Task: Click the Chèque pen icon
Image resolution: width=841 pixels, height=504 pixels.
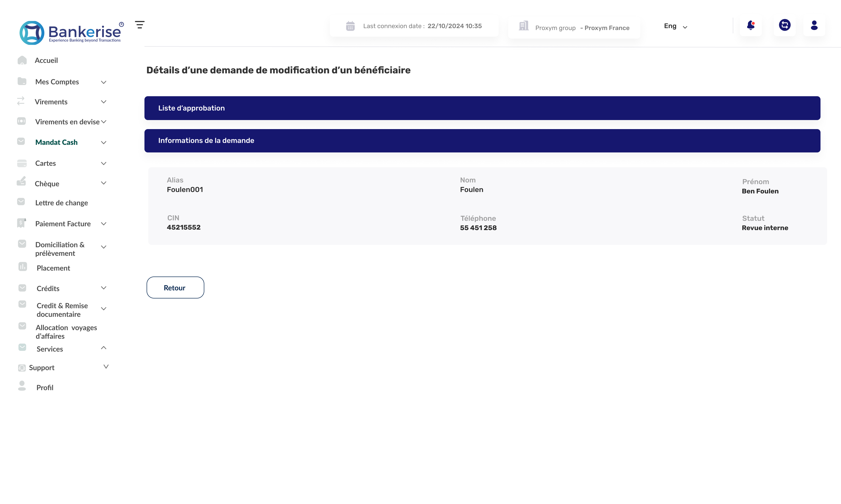Action: pos(21,181)
